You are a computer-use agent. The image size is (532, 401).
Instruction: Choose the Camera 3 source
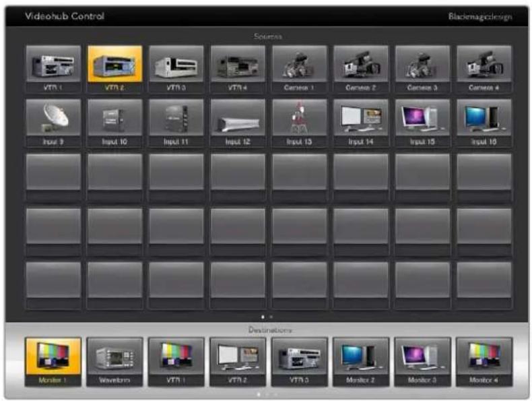pyautogui.click(x=422, y=69)
